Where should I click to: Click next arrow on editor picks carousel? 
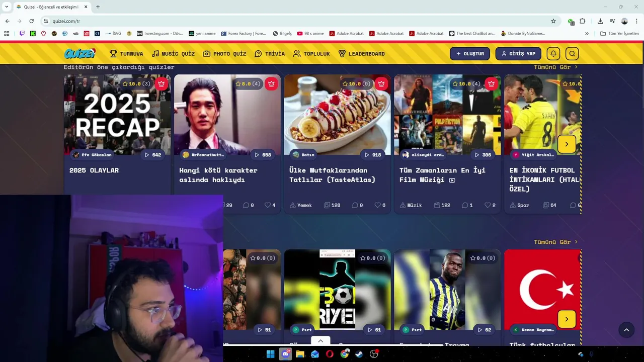pyautogui.click(x=567, y=144)
